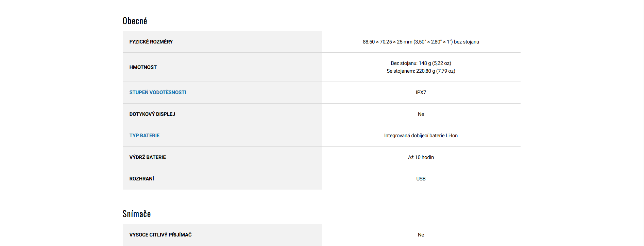Click the Obecné section heading
The image size is (644, 246).
(x=135, y=21)
